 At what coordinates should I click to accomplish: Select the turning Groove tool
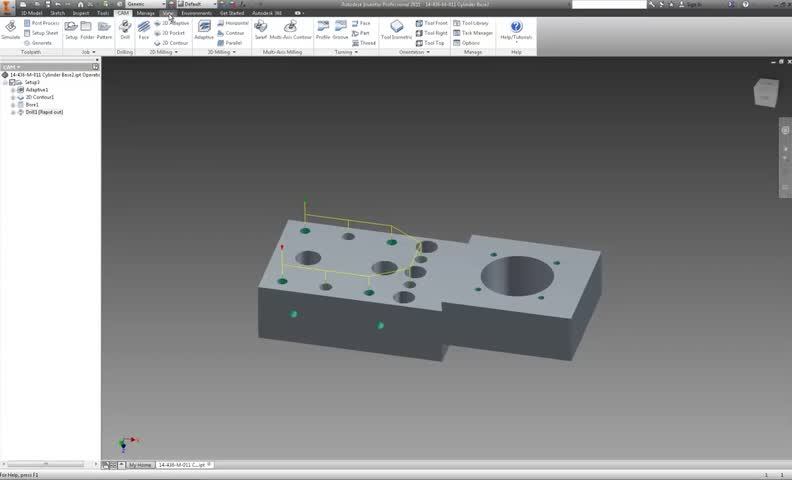pyautogui.click(x=340, y=30)
